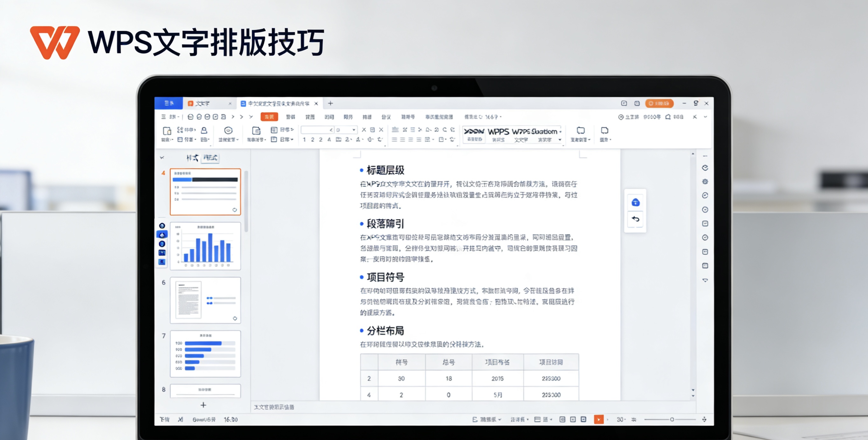Viewport: 868px width, 440px height.
Task: Open the font size dropdown
Action: 353,130
